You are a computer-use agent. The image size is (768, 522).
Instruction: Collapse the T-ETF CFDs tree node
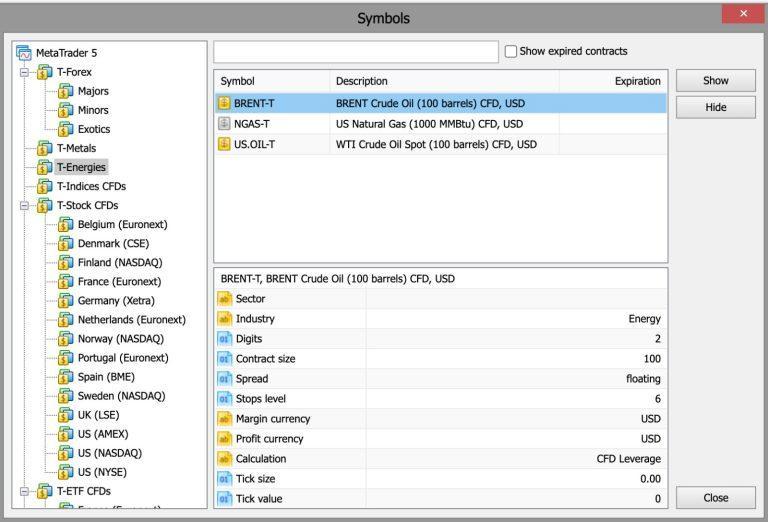point(24,491)
